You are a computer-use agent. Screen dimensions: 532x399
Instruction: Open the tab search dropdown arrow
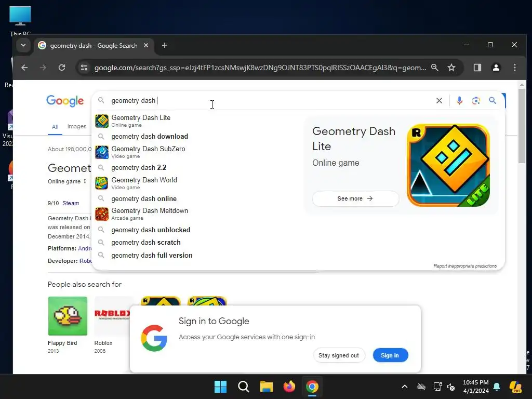[23, 45]
